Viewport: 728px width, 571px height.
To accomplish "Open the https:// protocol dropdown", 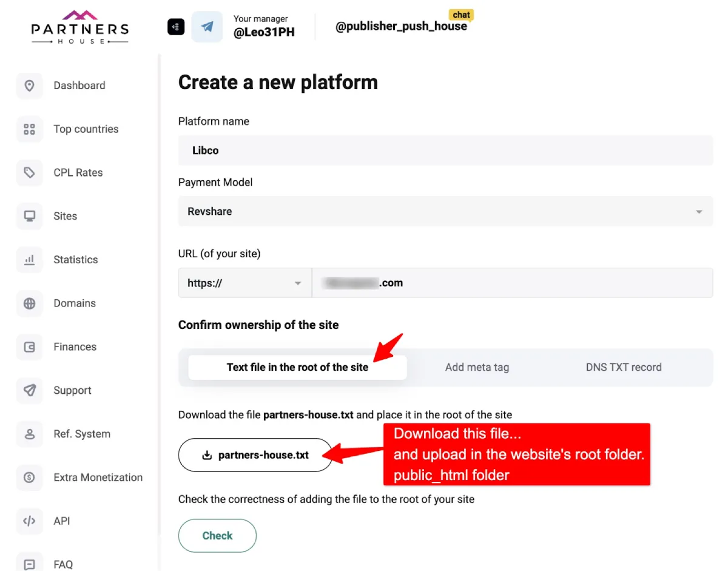I will pos(297,283).
